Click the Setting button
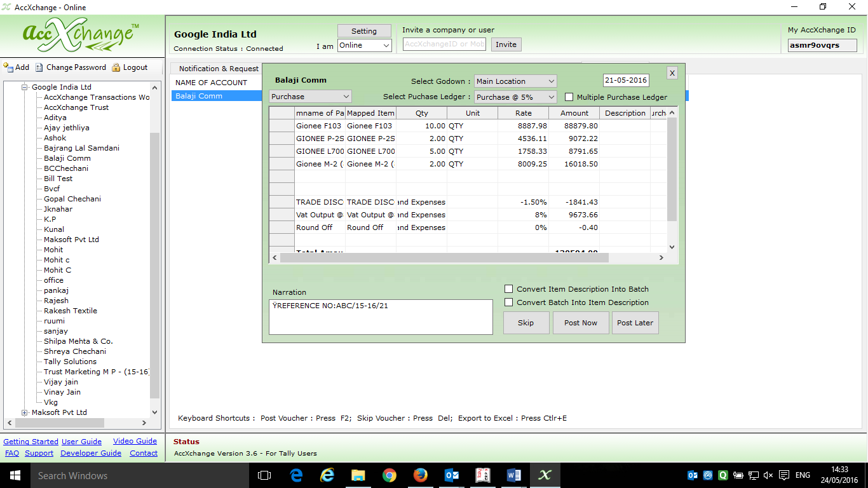The width and height of the screenshot is (868, 488). click(x=364, y=31)
